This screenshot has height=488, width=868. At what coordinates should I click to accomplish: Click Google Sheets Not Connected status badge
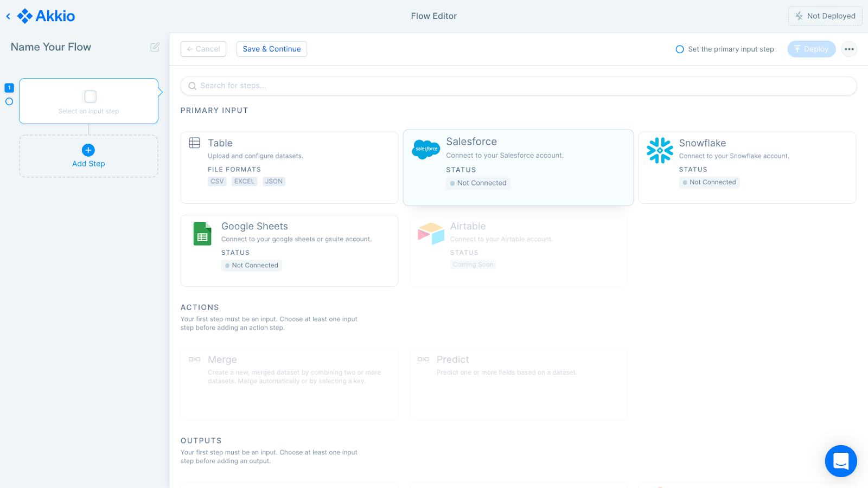(252, 266)
